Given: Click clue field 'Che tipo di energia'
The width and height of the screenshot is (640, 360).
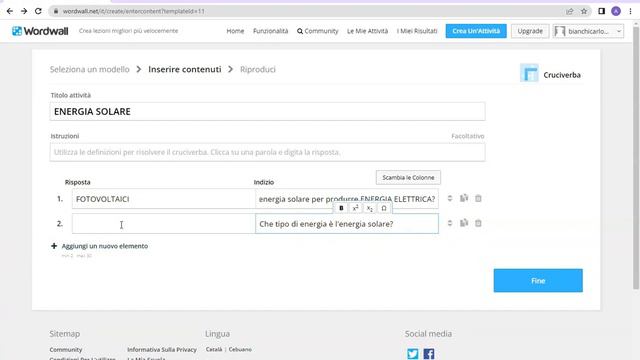Looking at the screenshot, I should (x=347, y=224).
